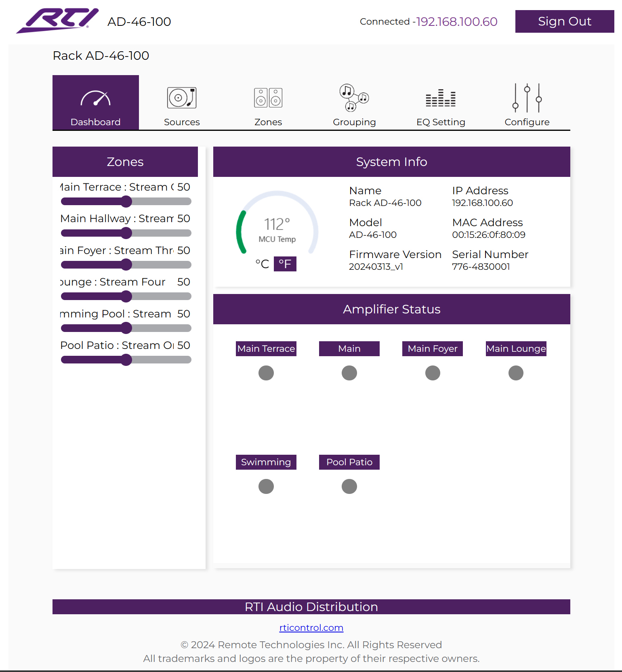Click Main Foyer amplifier status indicator

pyautogui.click(x=433, y=373)
